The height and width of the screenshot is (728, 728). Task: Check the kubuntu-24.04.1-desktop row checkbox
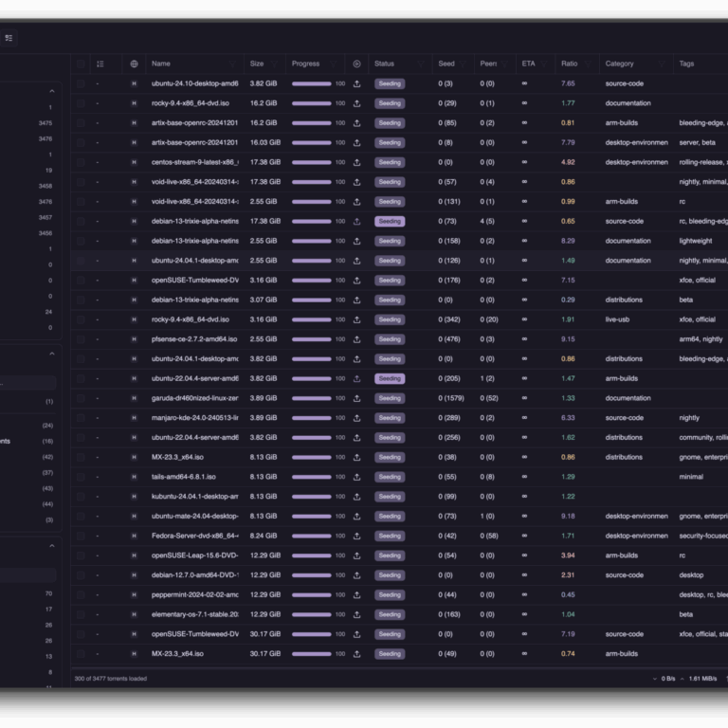(81, 497)
